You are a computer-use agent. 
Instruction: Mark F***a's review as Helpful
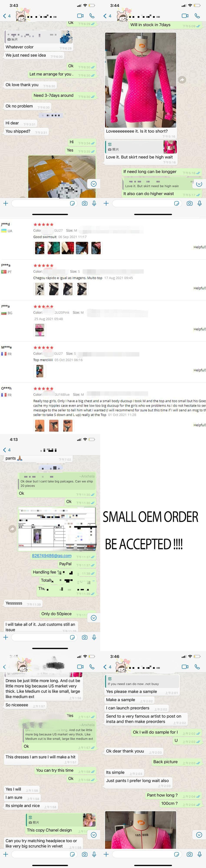199,288
